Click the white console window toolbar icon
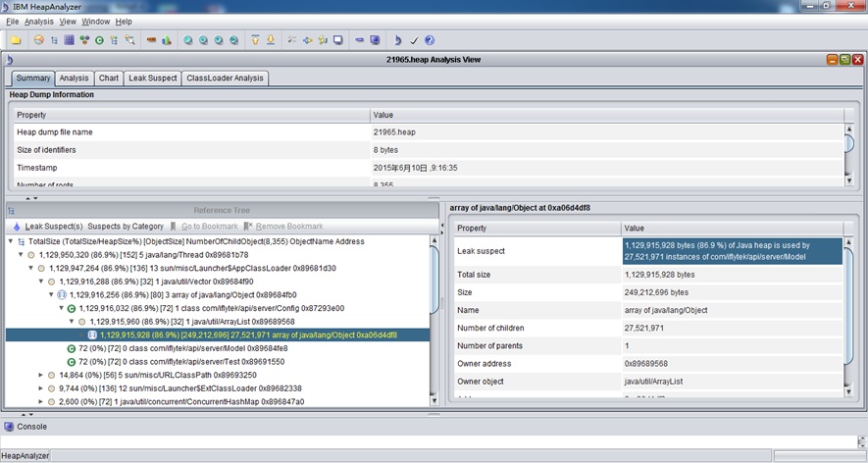Screen dimensions: 868x463 click(x=337, y=40)
